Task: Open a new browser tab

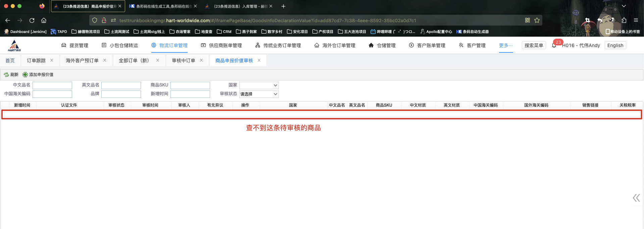Action: [x=283, y=6]
